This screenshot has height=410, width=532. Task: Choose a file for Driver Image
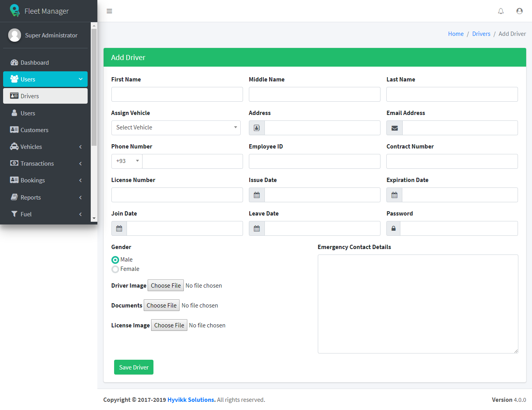click(x=166, y=286)
